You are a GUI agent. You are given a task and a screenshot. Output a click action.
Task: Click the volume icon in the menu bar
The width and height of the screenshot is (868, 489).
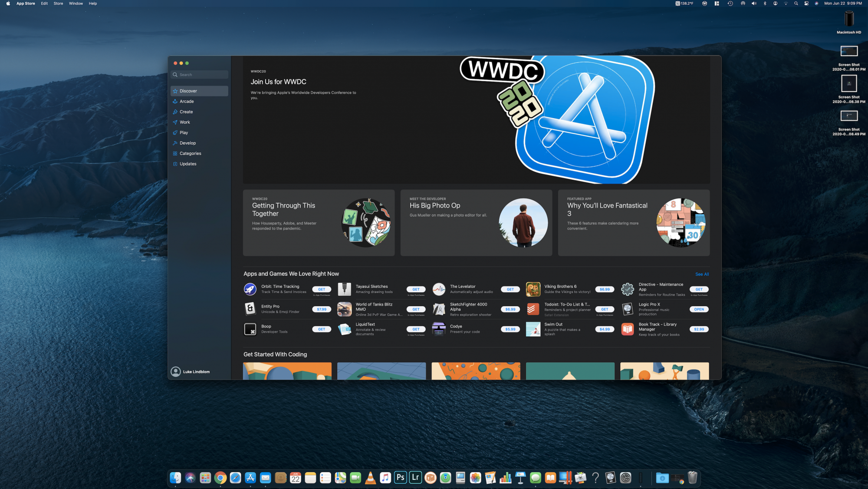754,3
